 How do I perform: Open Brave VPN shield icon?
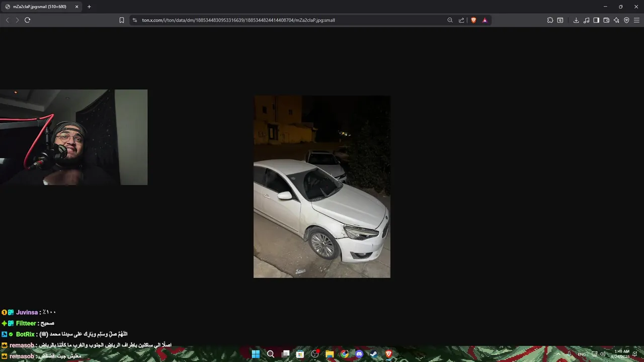[626, 20]
